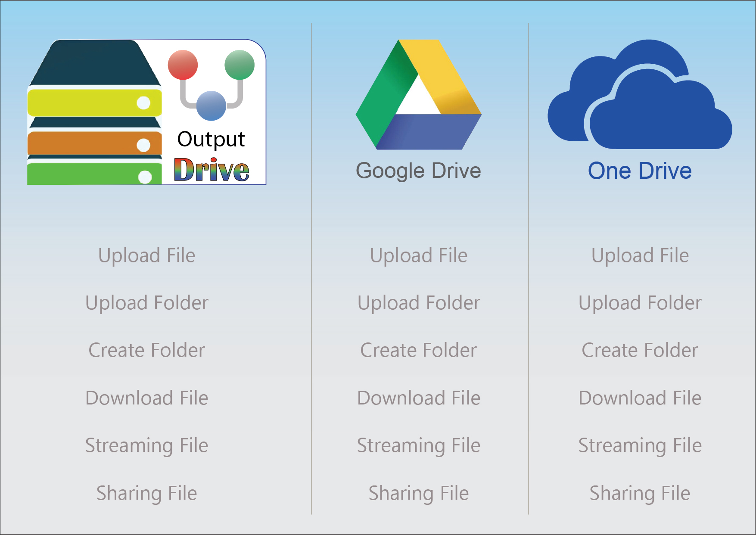Choose Create Folder under Google Drive
Viewport: 756px width, 535px height.
pos(418,350)
